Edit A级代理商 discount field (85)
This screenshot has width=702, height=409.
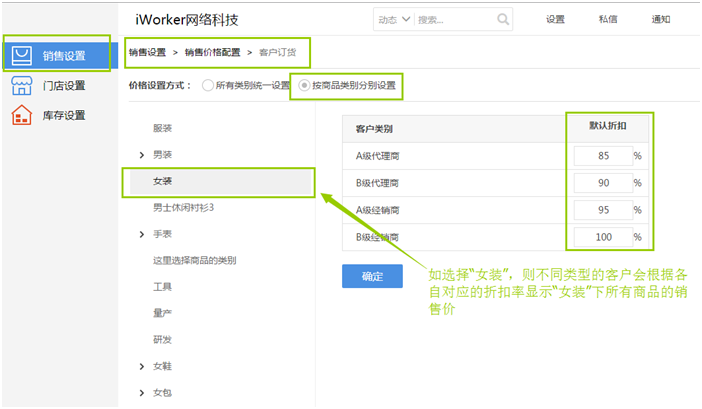pyautogui.click(x=603, y=156)
